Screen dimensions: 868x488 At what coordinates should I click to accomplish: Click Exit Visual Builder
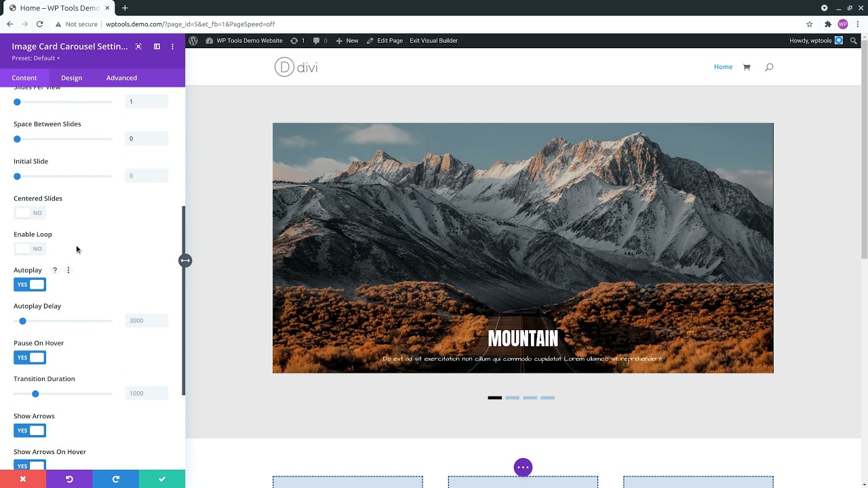click(x=433, y=41)
